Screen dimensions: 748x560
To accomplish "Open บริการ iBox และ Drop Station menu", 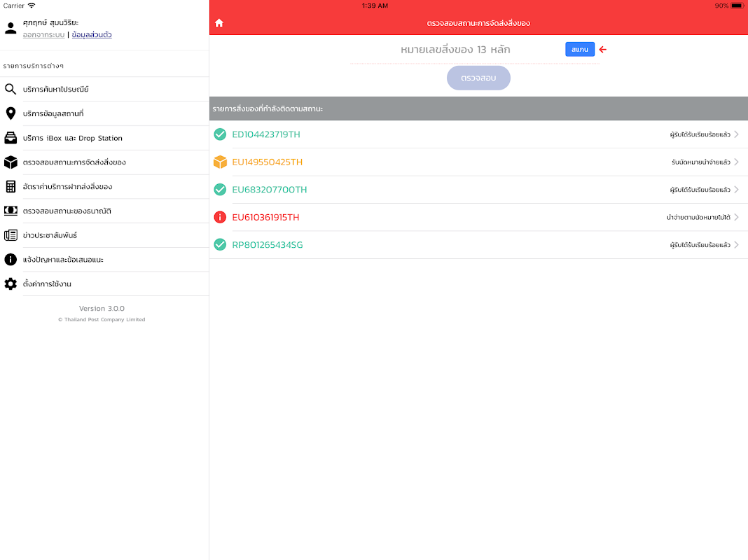I will click(x=104, y=138).
